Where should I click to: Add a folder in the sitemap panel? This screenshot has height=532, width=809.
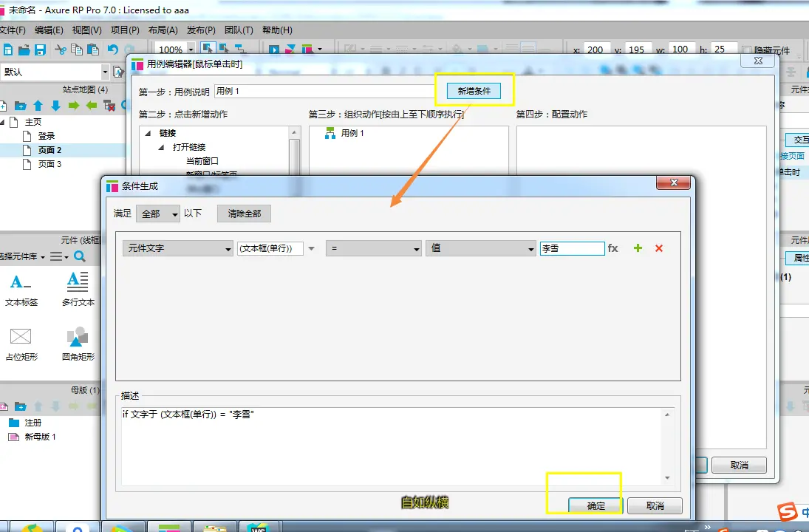click(x=20, y=106)
